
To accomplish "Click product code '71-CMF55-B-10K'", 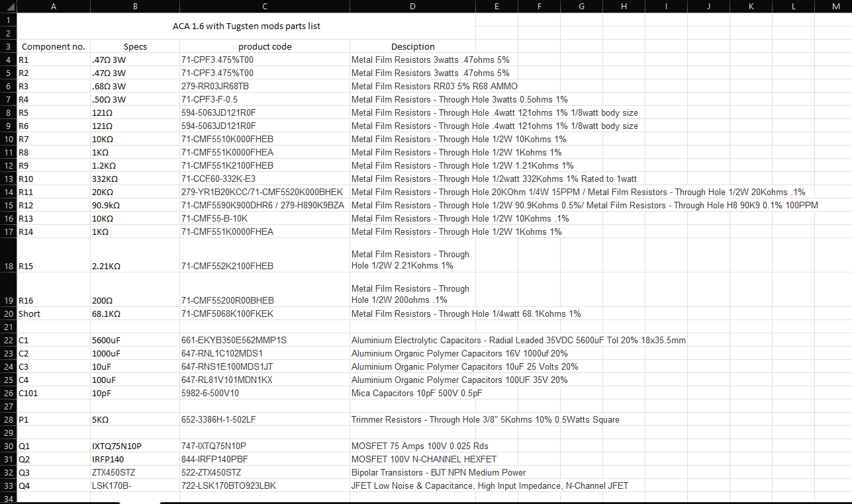I will tap(265, 218).
